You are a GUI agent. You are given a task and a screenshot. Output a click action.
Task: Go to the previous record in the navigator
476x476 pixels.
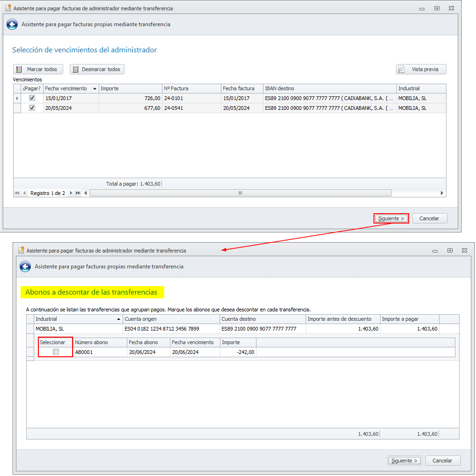[x=24, y=193]
